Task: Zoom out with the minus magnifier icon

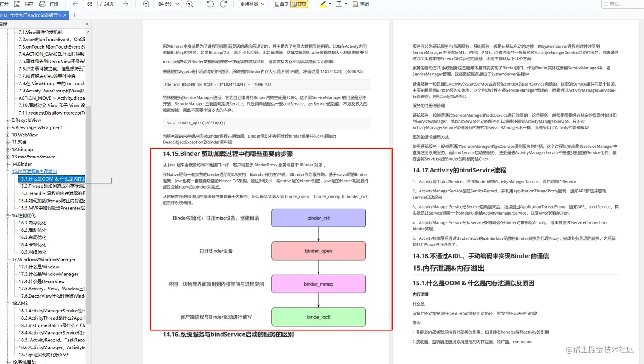Action: click(146, 4)
